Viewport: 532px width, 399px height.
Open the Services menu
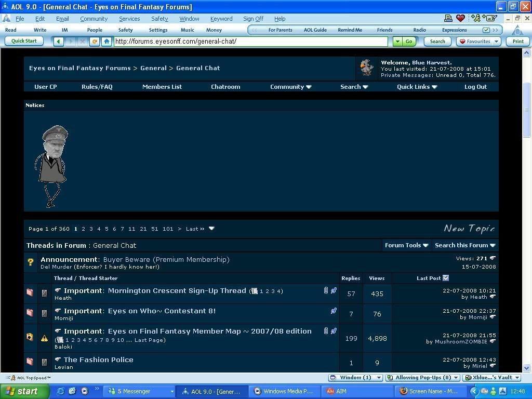[x=129, y=19]
